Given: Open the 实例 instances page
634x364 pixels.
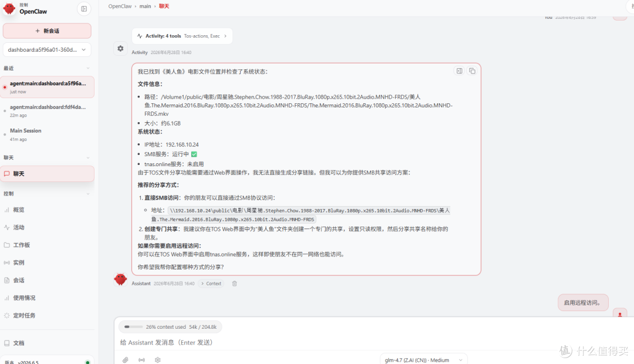Looking at the screenshot, I should pyautogui.click(x=48, y=262).
